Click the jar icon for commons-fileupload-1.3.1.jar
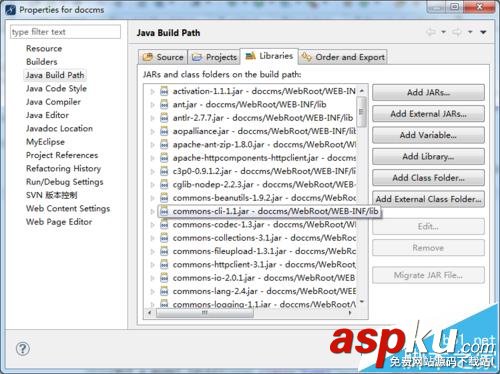500x374 pixels. pyautogui.click(x=164, y=251)
